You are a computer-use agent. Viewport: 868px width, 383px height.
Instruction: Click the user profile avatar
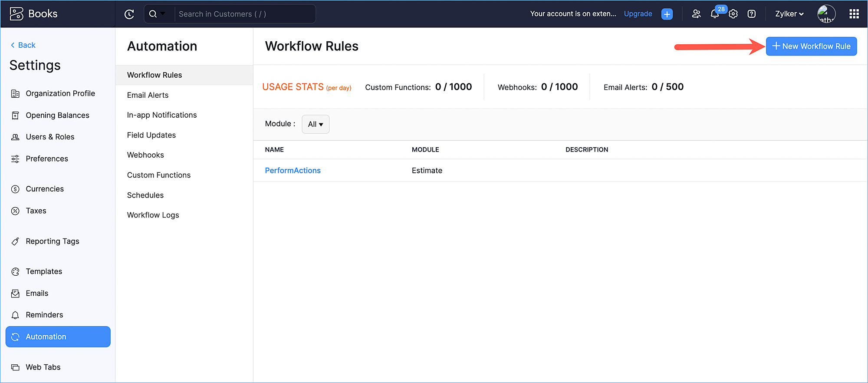pyautogui.click(x=826, y=14)
